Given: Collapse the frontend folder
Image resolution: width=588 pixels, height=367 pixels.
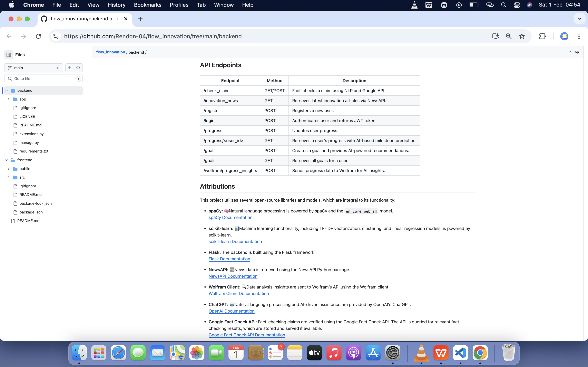Looking at the screenshot, I should point(7,160).
